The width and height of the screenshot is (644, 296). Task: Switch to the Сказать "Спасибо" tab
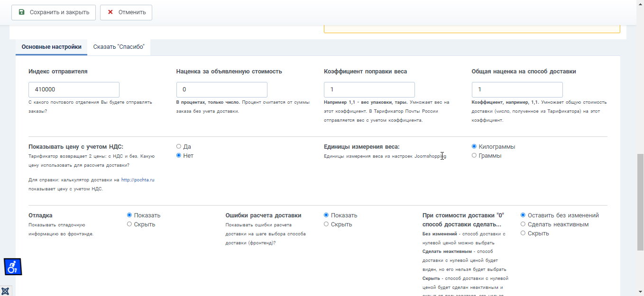click(x=119, y=47)
